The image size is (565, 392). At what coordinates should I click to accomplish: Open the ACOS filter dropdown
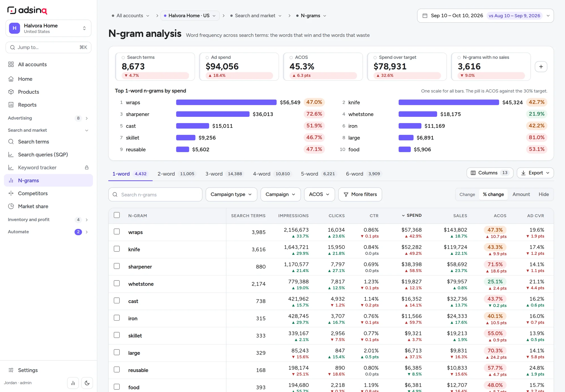click(x=319, y=194)
